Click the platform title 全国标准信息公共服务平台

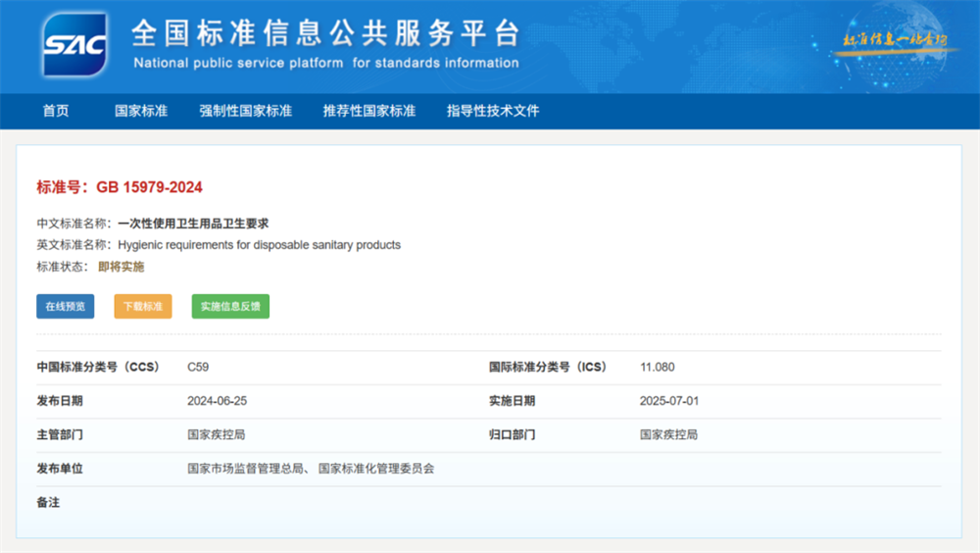325,33
